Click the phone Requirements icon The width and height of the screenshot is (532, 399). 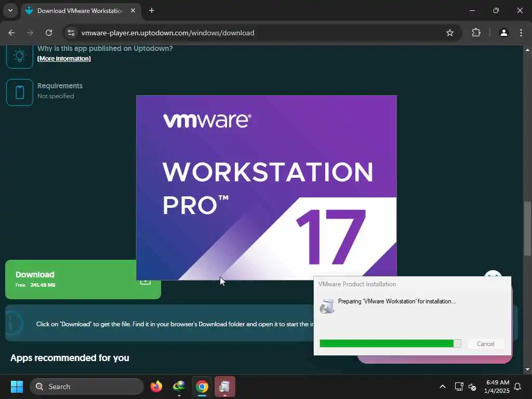click(20, 92)
